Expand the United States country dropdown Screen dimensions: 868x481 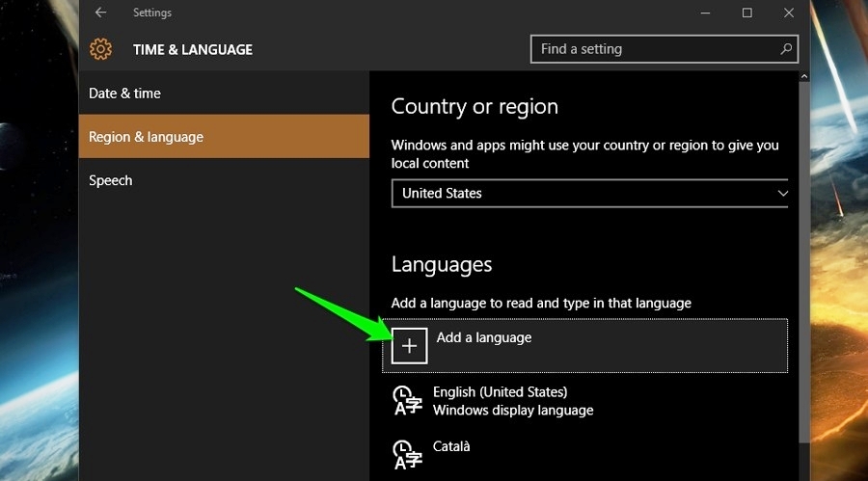point(589,193)
